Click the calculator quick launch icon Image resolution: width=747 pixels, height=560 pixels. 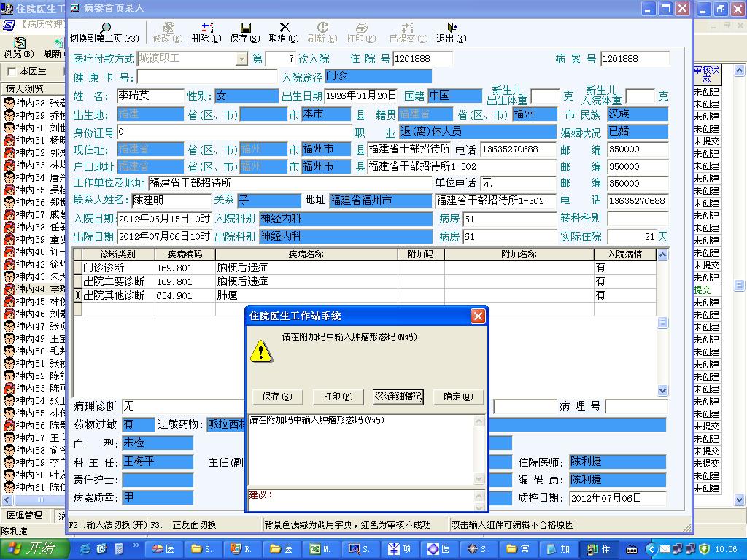pos(119,549)
